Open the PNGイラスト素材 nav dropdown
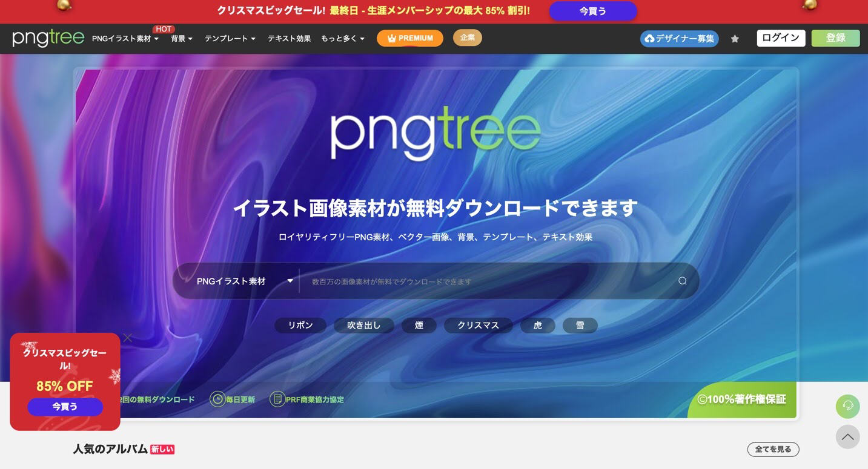868x469 pixels. (x=125, y=39)
